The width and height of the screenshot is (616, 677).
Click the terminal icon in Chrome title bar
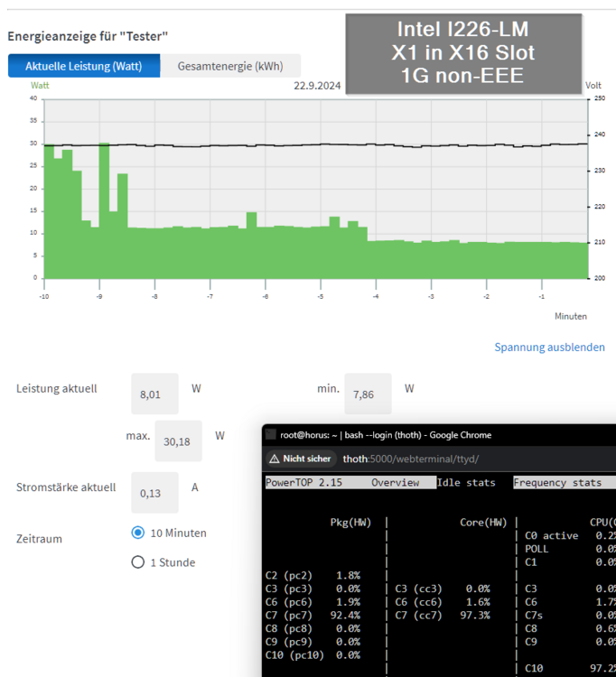tap(271, 434)
